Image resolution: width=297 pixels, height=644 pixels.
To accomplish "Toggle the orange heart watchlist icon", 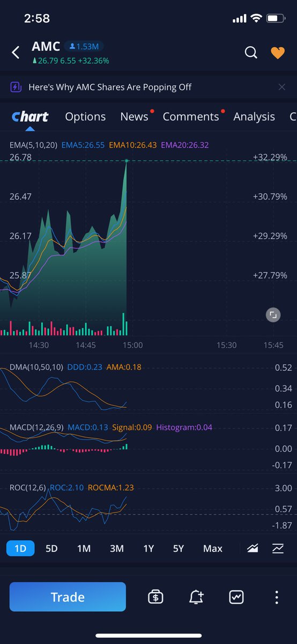I will (277, 52).
